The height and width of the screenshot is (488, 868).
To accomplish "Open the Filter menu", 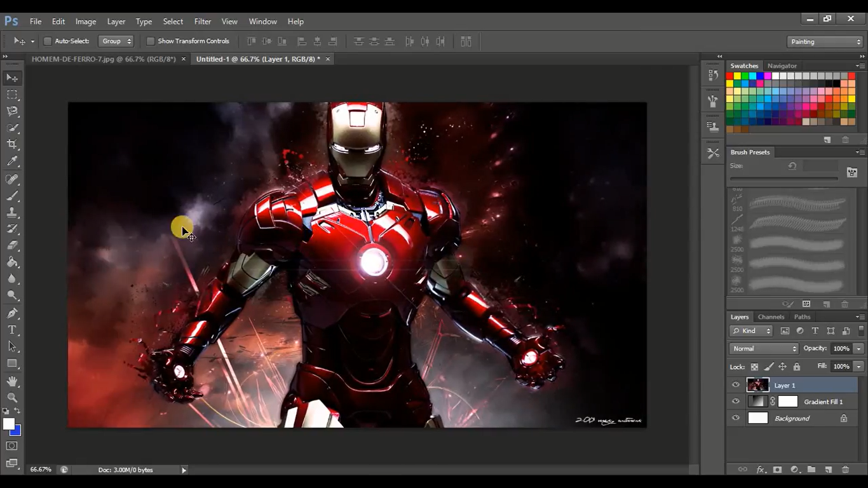I will point(202,21).
